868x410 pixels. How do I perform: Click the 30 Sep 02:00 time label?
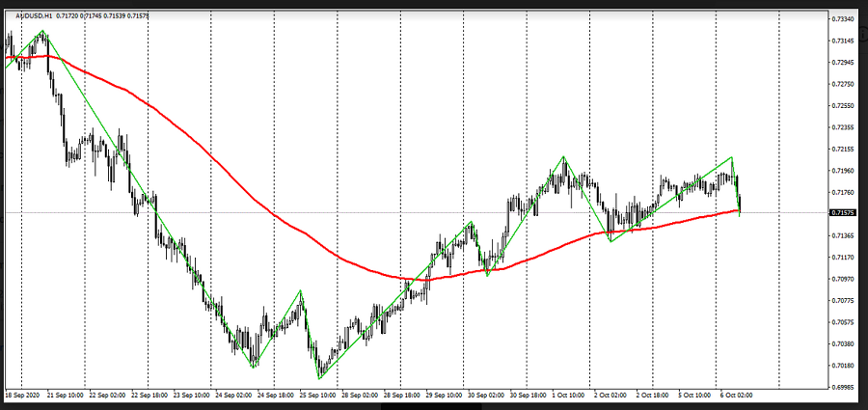pos(486,396)
